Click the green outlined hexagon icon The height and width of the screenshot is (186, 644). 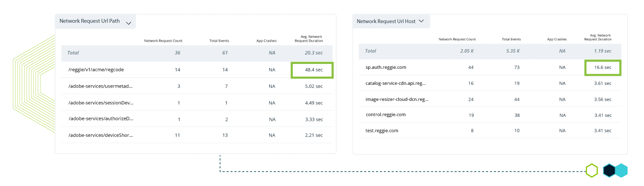592,170
